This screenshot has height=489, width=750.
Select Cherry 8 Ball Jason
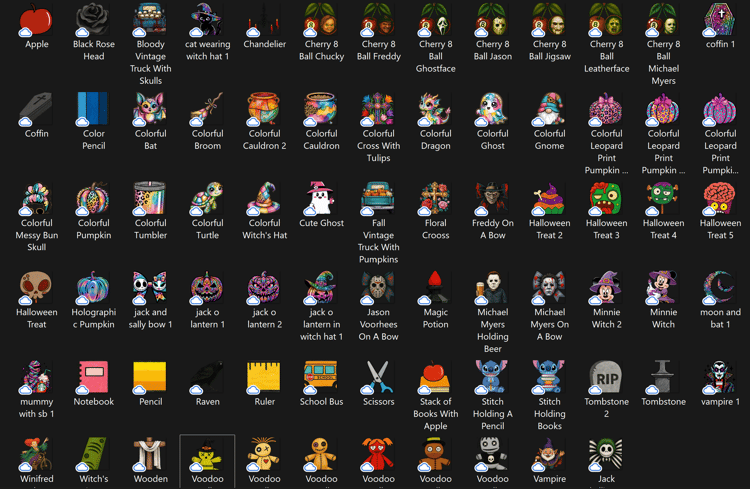(492, 20)
